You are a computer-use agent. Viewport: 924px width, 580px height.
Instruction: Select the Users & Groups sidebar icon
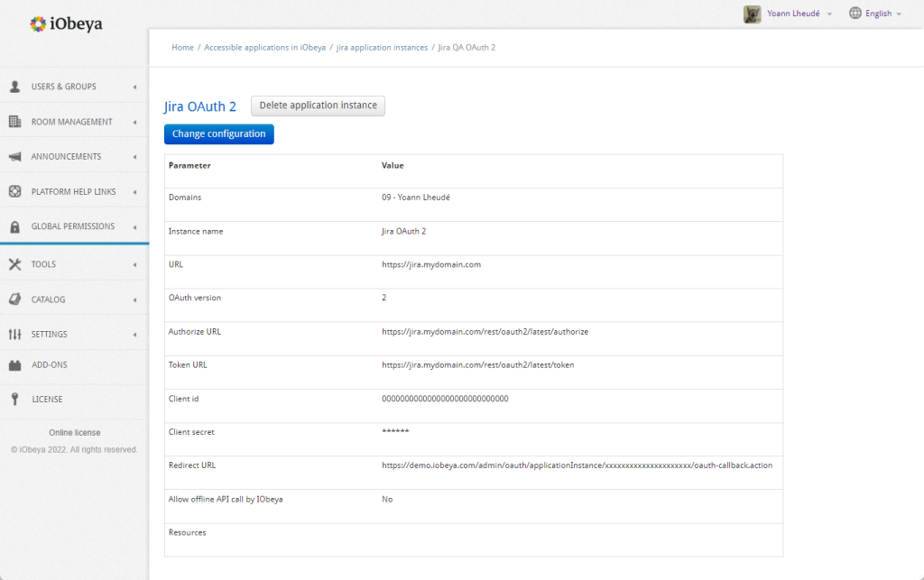click(x=14, y=87)
